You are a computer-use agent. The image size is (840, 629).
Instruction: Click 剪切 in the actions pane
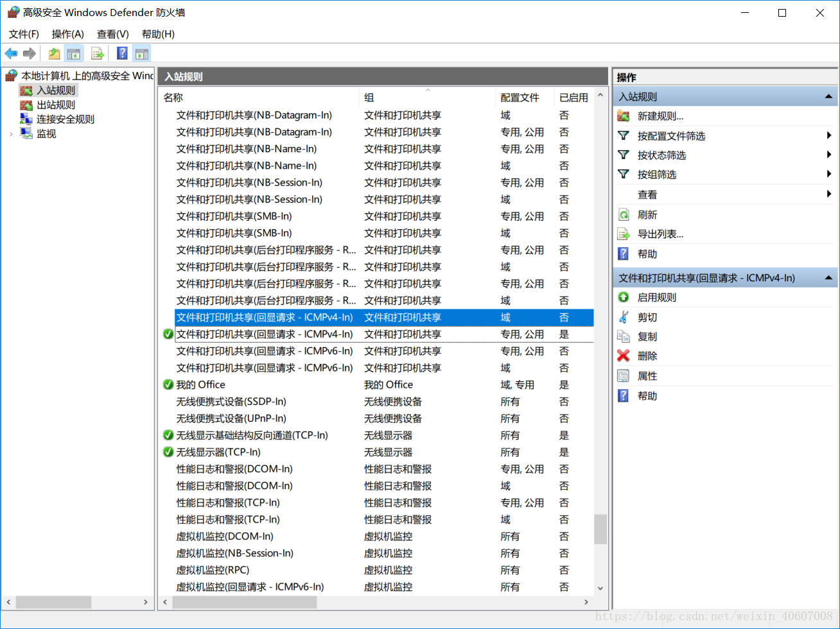click(x=647, y=317)
